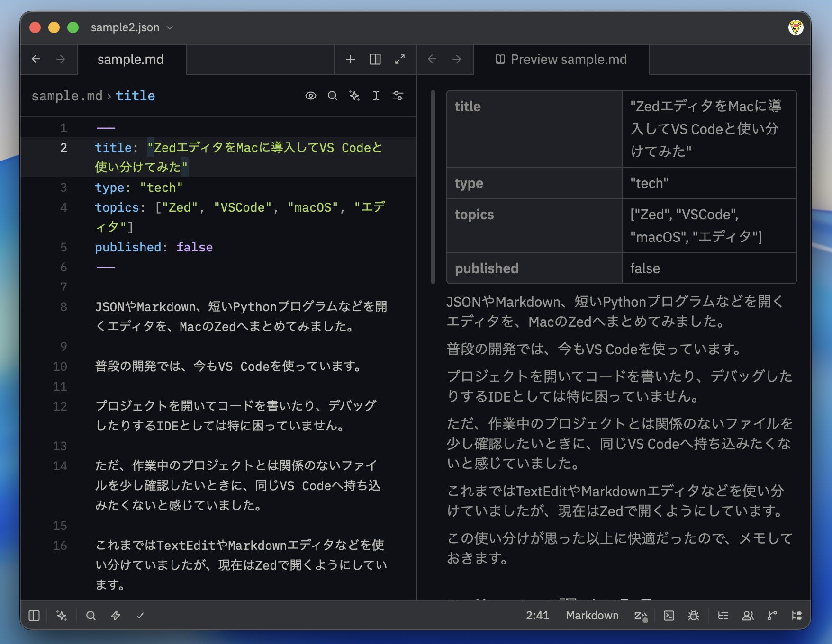The width and height of the screenshot is (832, 644).
Task: Open project search from the status bar
Action: 91,616
